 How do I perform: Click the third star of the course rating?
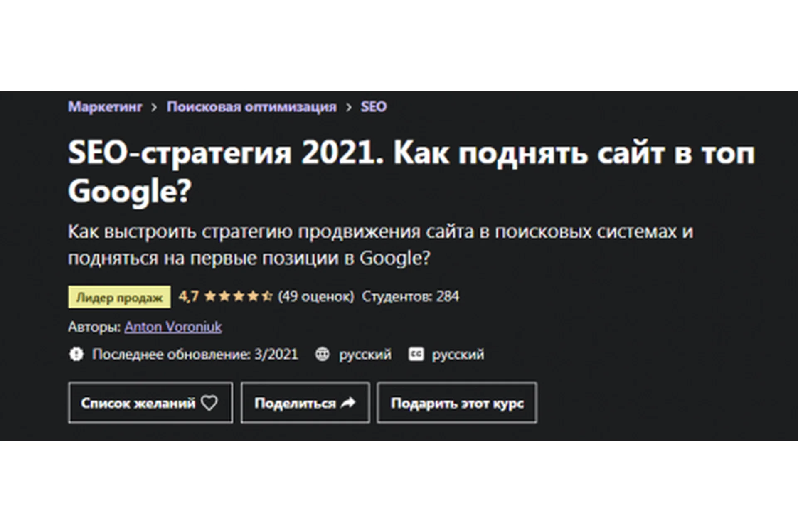point(239,296)
